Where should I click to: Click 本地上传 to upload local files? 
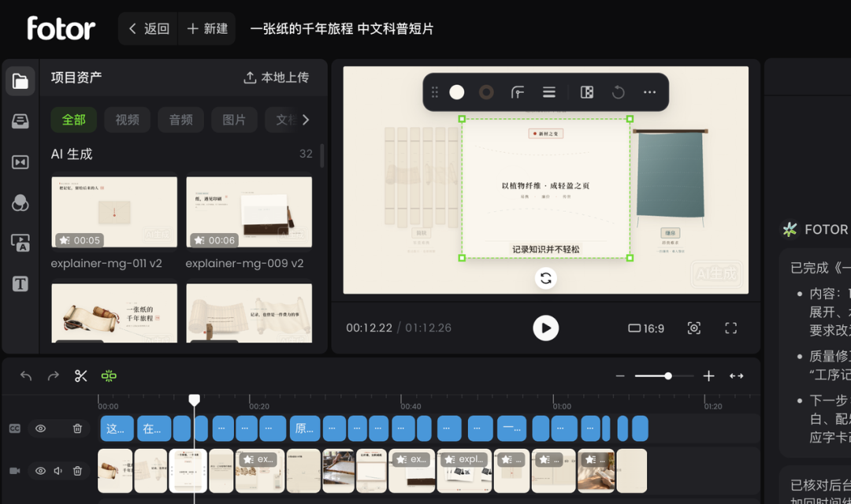tap(277, 78)
